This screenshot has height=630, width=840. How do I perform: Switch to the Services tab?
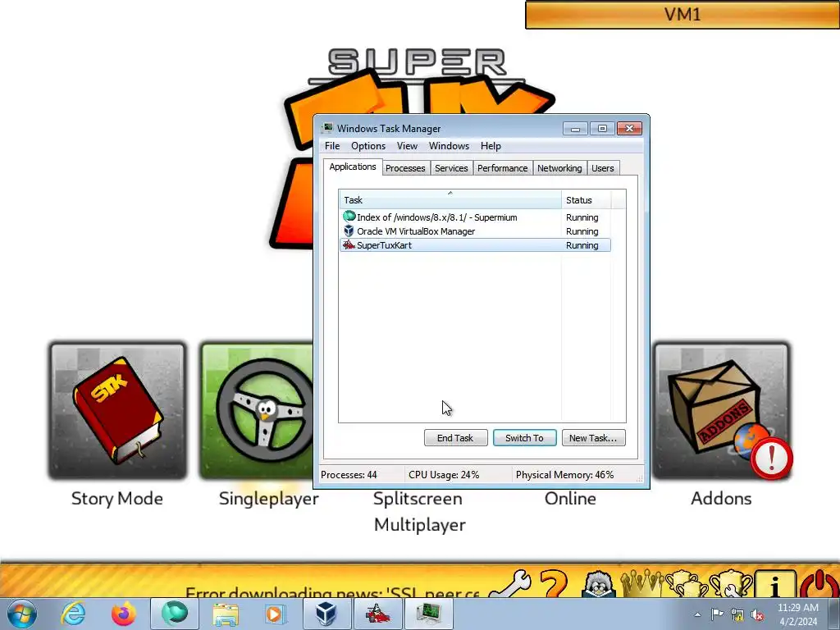(451, 168)
